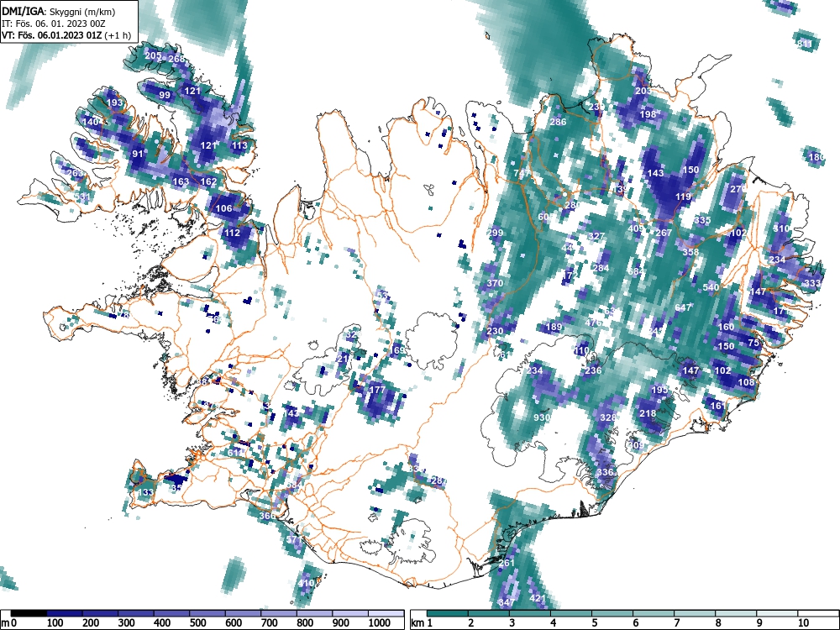840x630 pixels.
Task: Click the visibility value 336 on the southeast coast
Action: tap(604, 472)
